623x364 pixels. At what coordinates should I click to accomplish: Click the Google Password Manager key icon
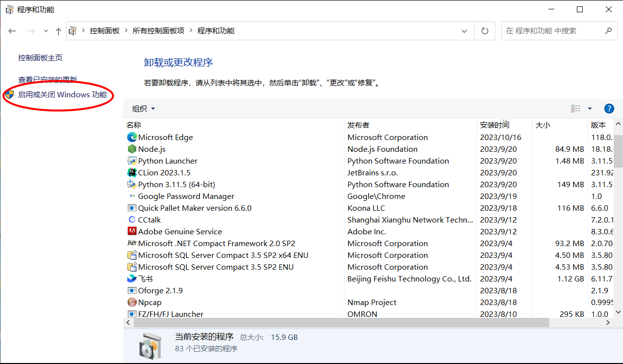coord(132,196)
